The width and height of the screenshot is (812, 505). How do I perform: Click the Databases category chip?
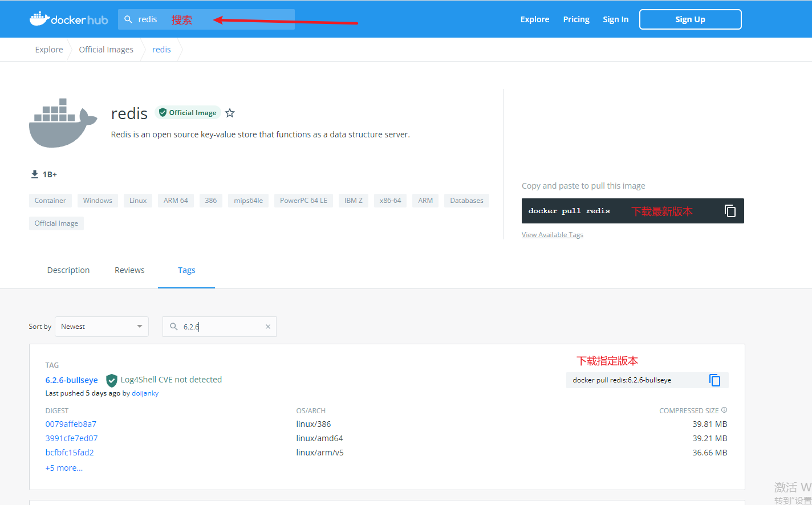(x=466, y=201)
